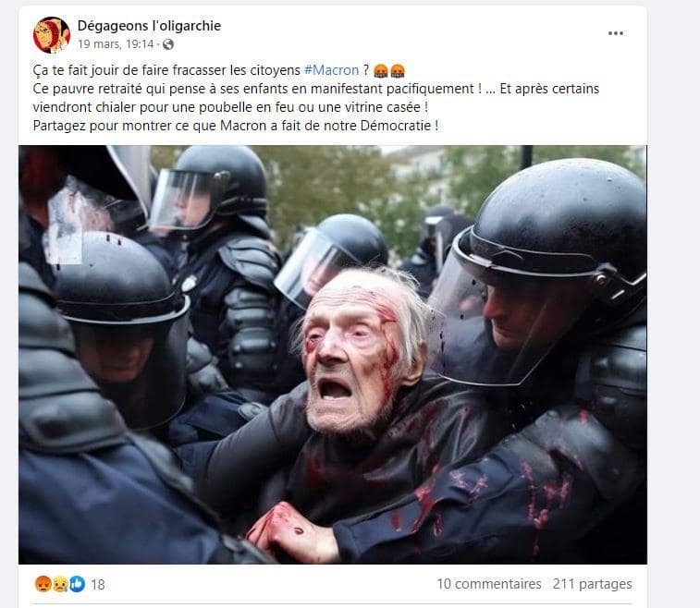Click the Dégageons l'oligarchie profile avatar
The image size is (700, 608).
point(52,35)
